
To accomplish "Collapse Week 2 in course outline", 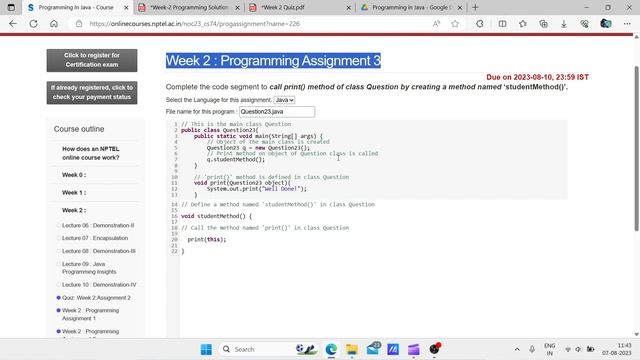I will pos(74,210).
